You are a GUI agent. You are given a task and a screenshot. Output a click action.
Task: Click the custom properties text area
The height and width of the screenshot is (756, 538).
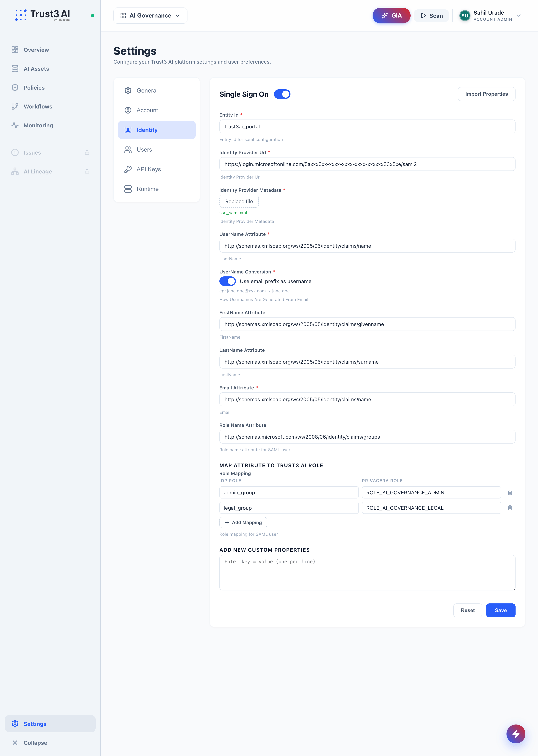(367, 573)
